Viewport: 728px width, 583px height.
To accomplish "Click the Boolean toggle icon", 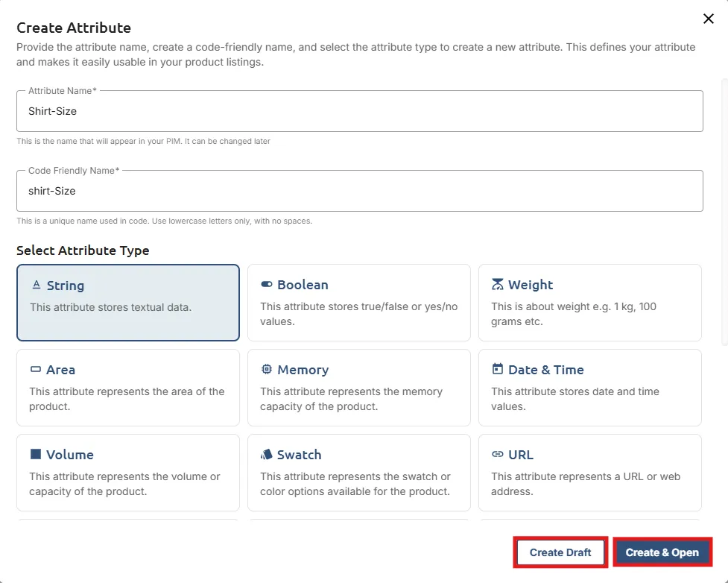I will [267, 284].
